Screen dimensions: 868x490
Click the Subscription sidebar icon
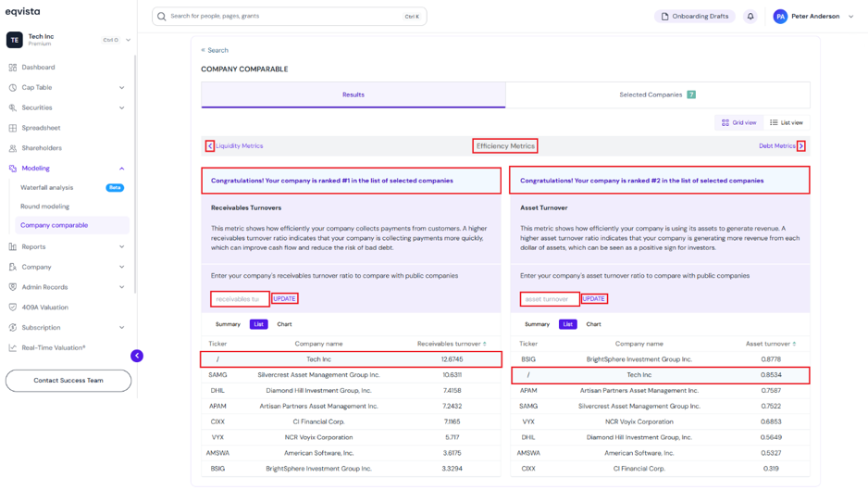click(x=13, y=328)
